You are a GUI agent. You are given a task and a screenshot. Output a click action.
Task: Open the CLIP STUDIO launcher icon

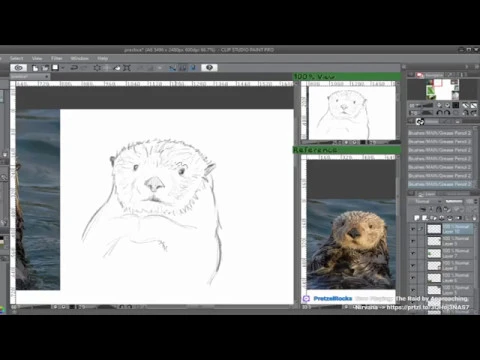click(19, 68)
